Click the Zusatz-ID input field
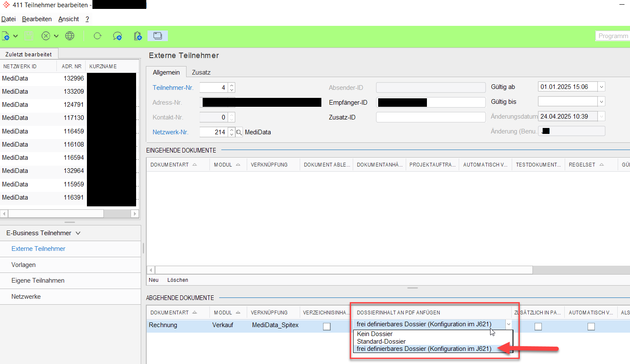Screen dimensions: 630x364 coord(430,117)
